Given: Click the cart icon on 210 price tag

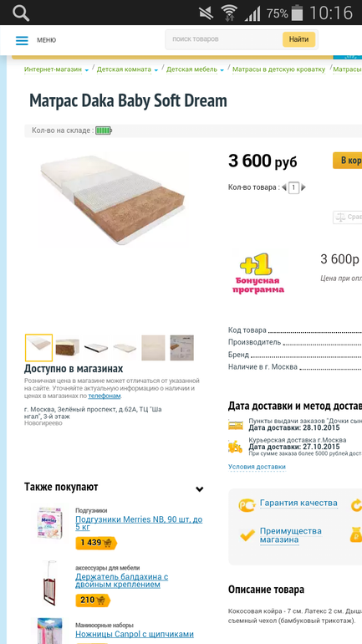Looking at the screenshot, I should (x=100, y=600).
